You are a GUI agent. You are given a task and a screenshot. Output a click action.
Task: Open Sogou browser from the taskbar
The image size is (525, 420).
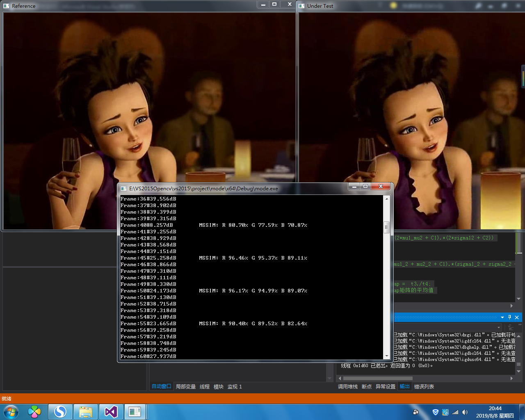pyautogui.click(x=60, y=412)
